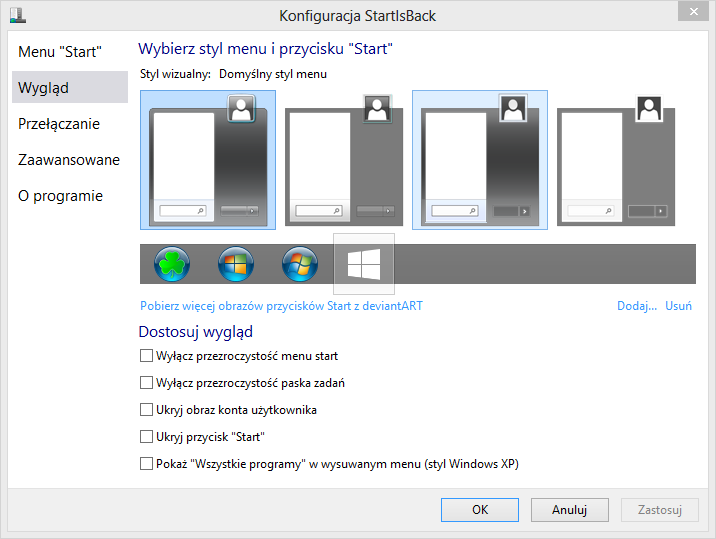The width and height of the screenshot is (716, 539).
Task: Select the clover Start button image
Action: pyautogui.click(x=172, y=264)
